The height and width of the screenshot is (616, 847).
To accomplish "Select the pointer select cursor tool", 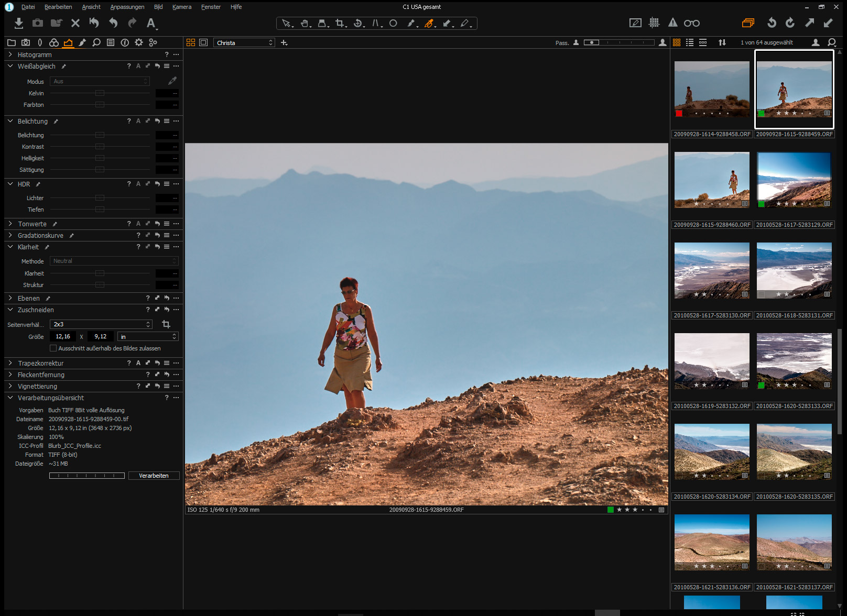I will [x=287, y=23].
